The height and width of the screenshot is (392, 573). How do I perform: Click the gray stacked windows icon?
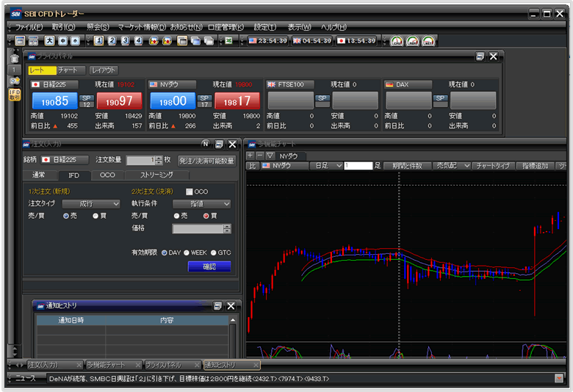[x=209, y=40]
